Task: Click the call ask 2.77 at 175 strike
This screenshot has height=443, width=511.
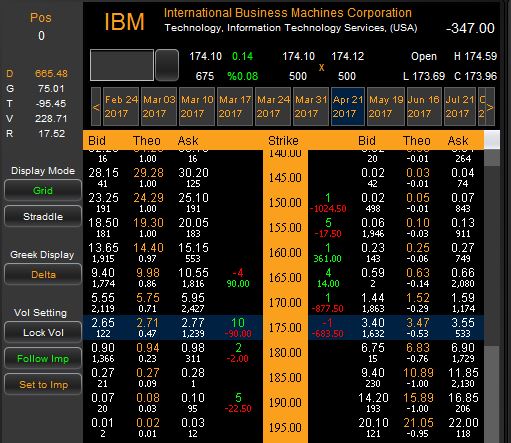Action: coord(193,323)
